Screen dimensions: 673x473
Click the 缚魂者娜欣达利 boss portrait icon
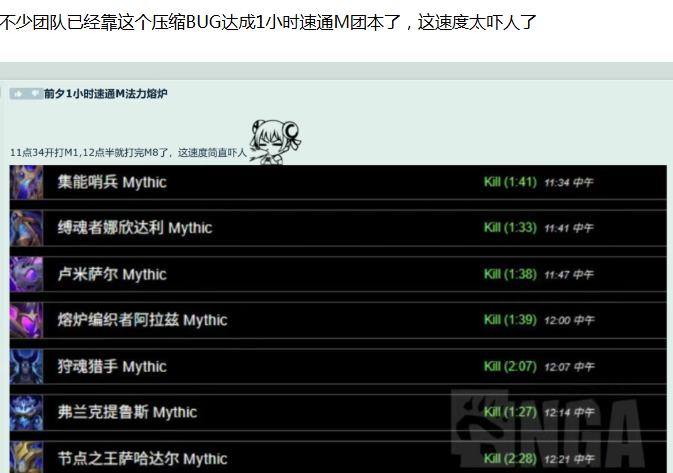(27, 228)
